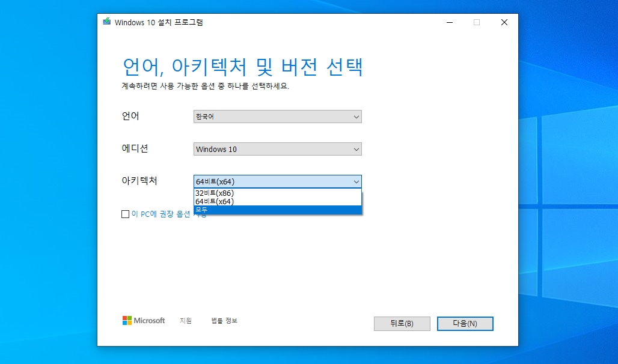Open the 언어 (language) dropdown showing 한국어
618x364 pixels.
click(278, 117)
